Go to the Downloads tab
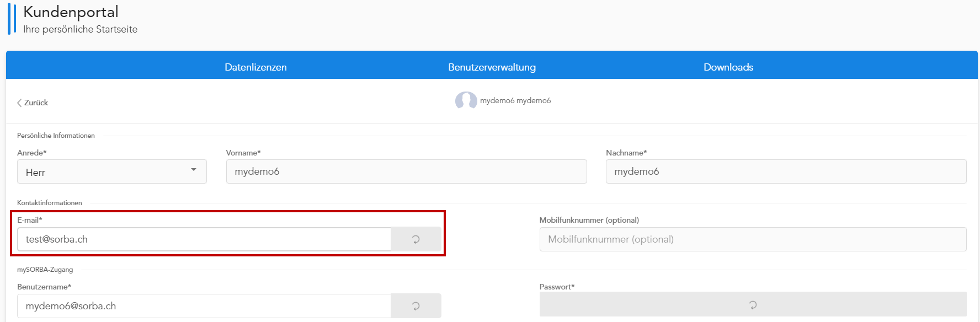The image size is (980, 322). [728, 67]
